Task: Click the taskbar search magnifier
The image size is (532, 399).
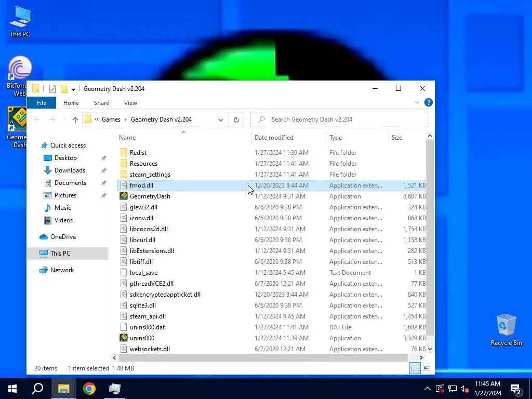Action: click(37, 389)
